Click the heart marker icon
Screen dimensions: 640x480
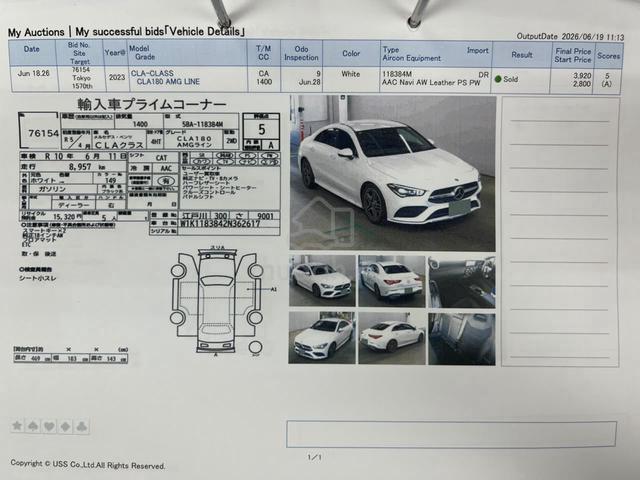coord(49,426)
